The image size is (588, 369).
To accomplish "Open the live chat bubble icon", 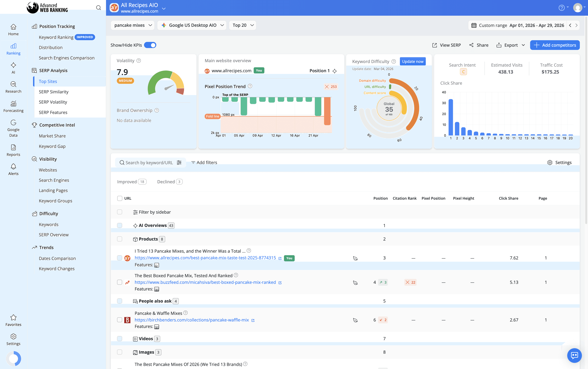I will pyautogui.click(x=574, y=355).
